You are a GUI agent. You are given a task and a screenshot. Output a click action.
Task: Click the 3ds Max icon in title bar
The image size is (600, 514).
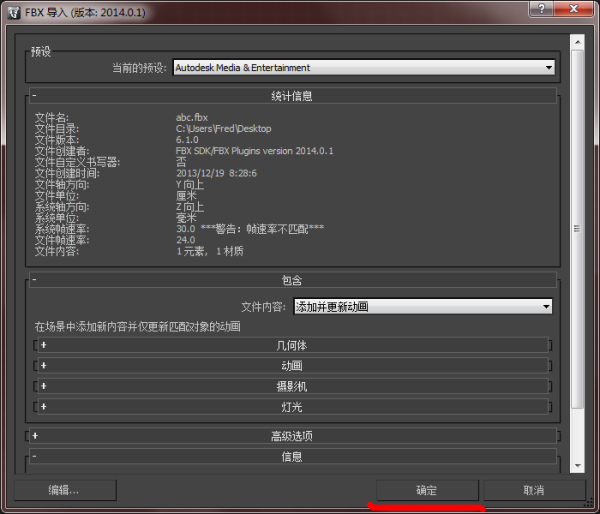[x=13, y=12]
